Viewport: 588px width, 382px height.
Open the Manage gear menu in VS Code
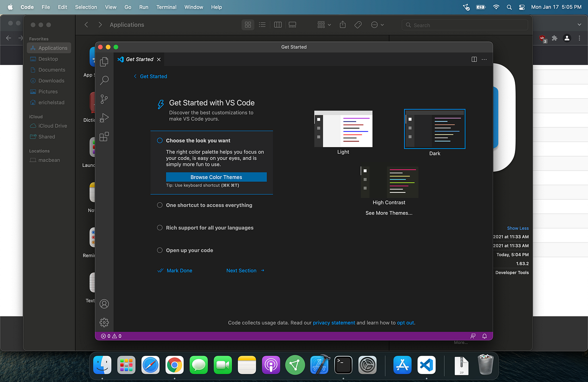[x=104, y=322]
